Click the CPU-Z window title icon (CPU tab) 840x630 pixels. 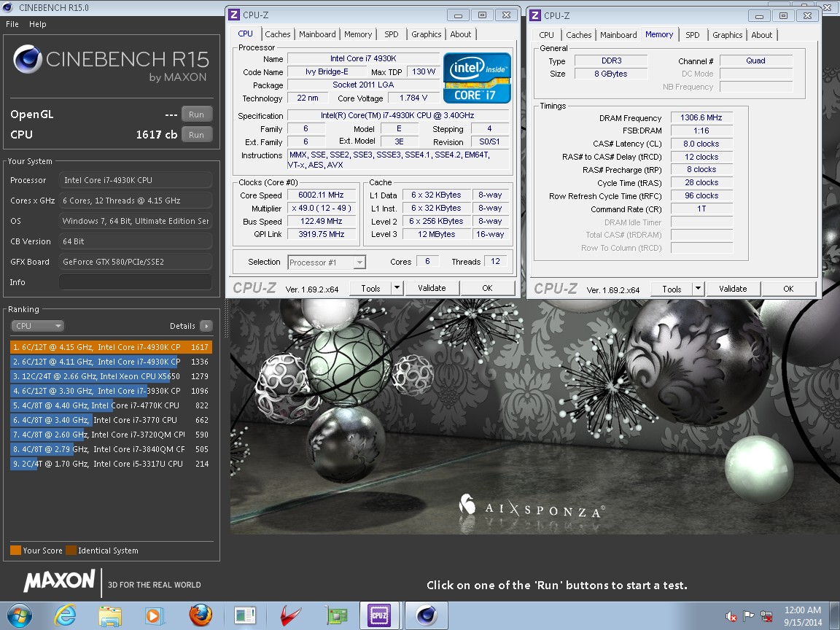pyautogui.click(x=234, y=15)
